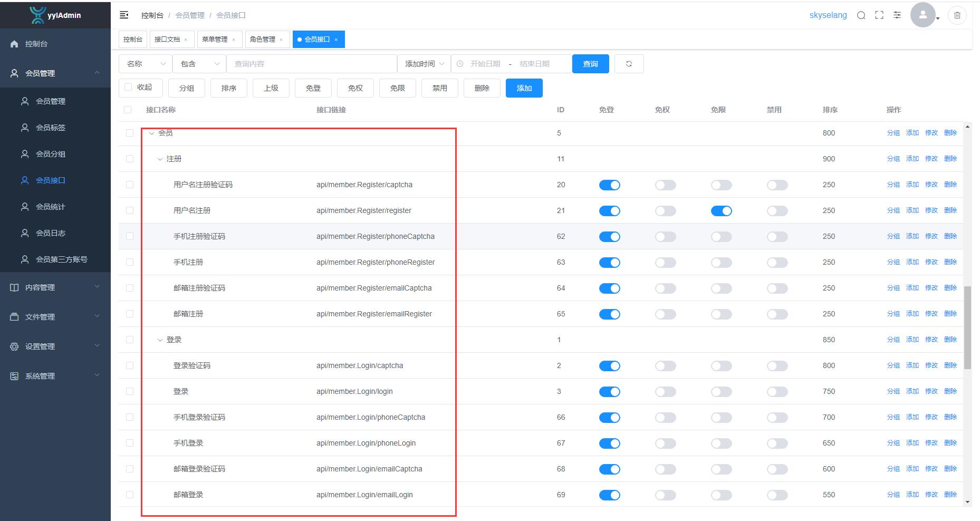This screenshot has height=521, width=980.
Task: Expand the 内容管理 sidebar menu
Action: [x=55, y=287]
